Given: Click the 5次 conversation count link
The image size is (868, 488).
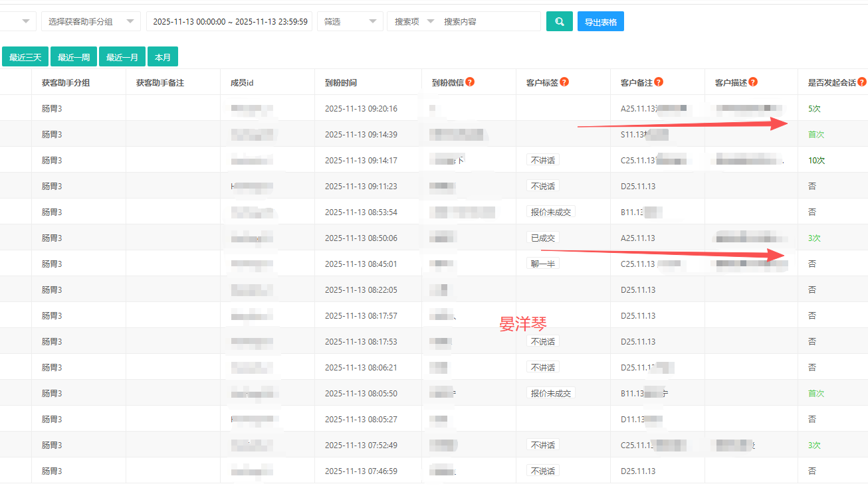Looking at the screenshot, I should (x=815, y=108).
